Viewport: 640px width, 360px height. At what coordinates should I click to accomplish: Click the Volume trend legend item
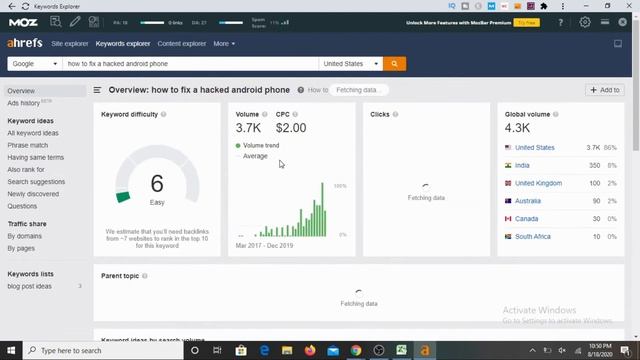click(258, 145)
